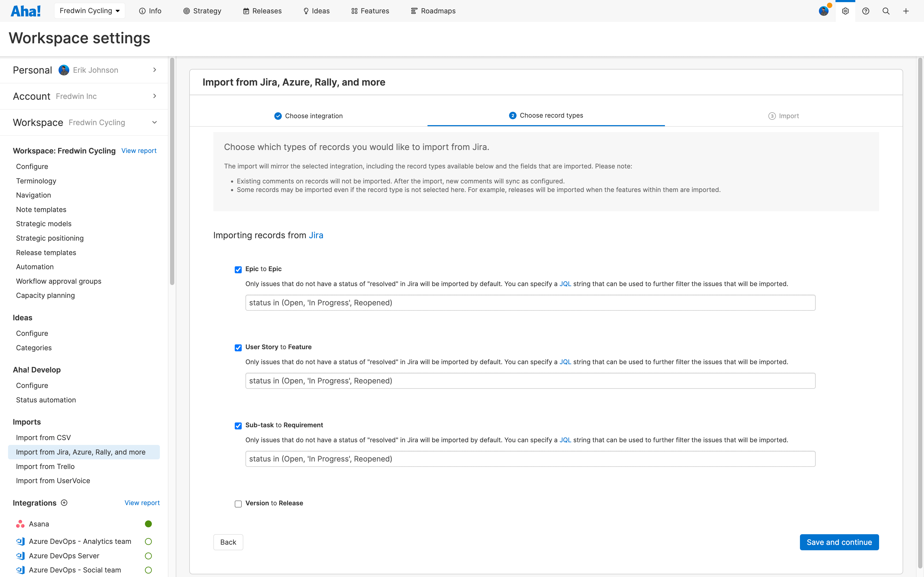The height and width of the screenshot is (577, 924).
Task: Open Navigation settings
Action: 34,195
